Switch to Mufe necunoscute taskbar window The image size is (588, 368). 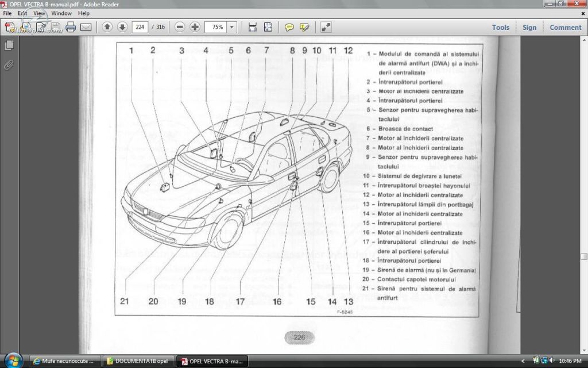click(64, 361)
